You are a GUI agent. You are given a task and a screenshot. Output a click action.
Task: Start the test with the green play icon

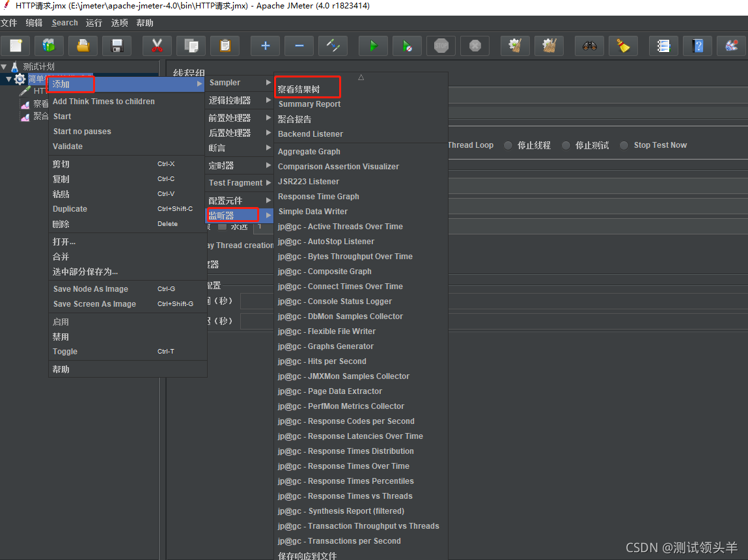(373, 46)
